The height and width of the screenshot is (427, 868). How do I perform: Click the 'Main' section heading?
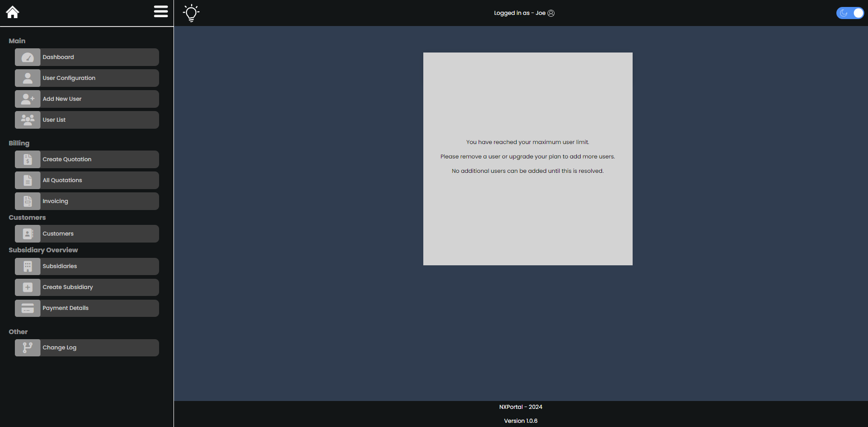click(17, 41)
